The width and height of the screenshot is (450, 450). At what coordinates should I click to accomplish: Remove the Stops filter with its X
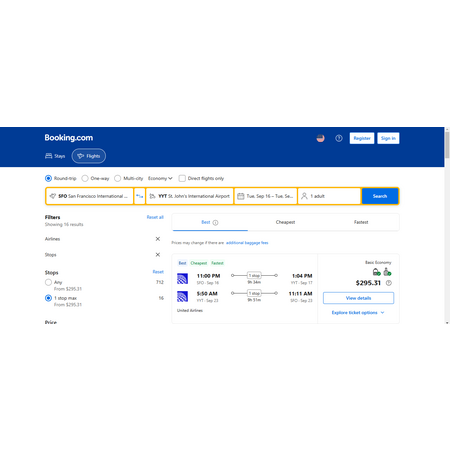pos(158,255)
